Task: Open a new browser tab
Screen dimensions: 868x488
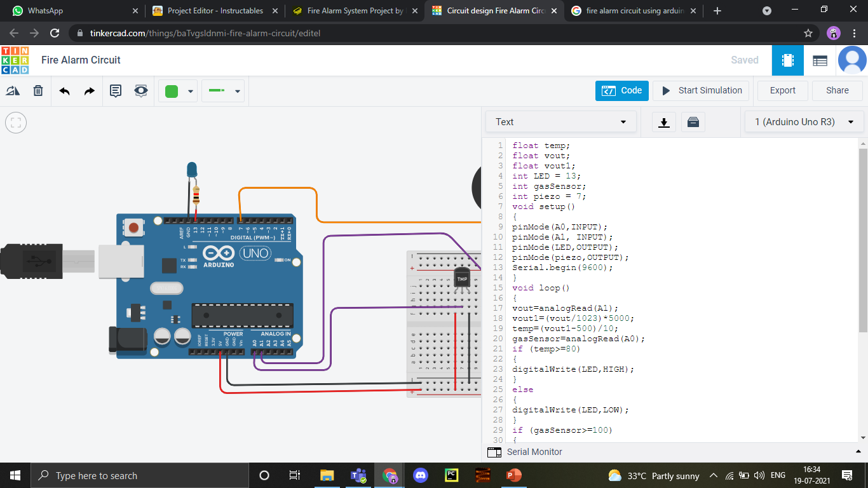Action: click(717, 11)
